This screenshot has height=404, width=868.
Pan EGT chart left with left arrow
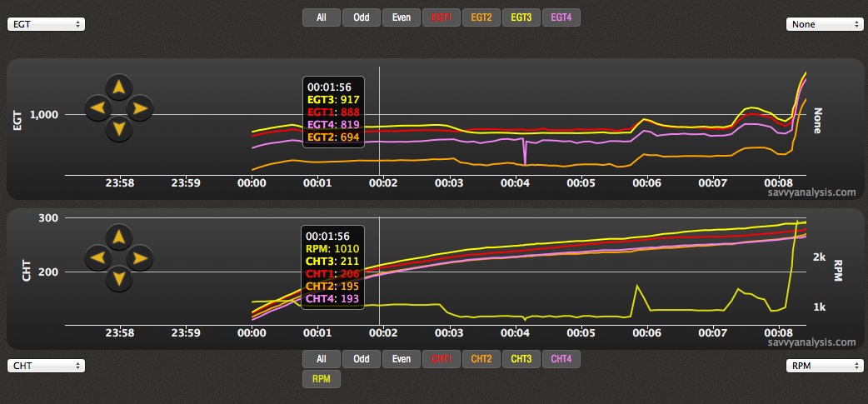point(97,107)
